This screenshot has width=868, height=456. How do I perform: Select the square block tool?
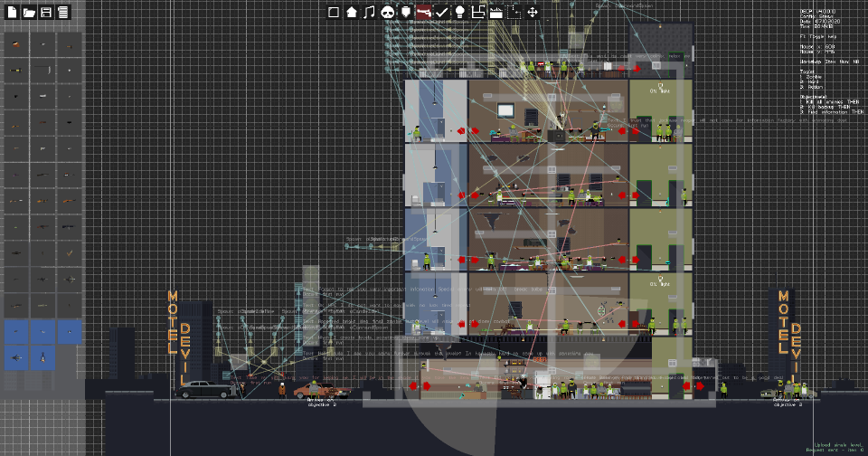[x=334, y=12]
